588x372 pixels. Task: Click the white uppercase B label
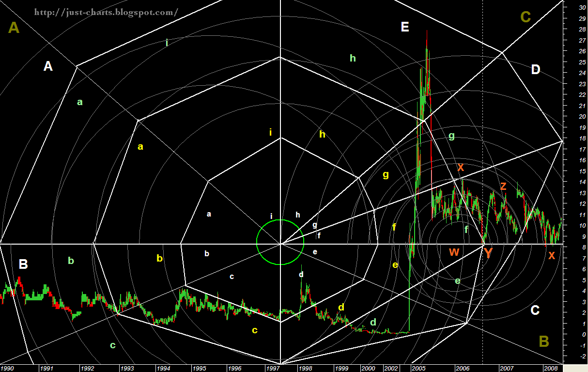[x=23, y=264]
